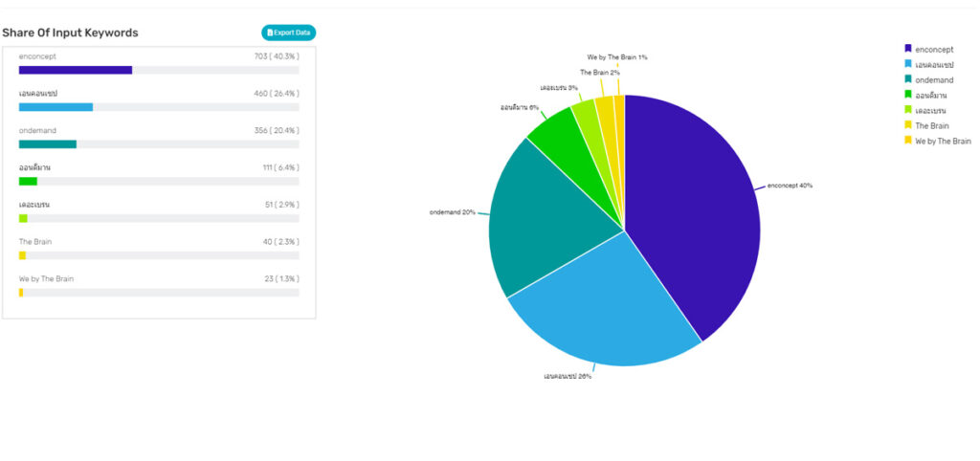Toggle enconcept series via legend text
This screenshot has width=980, height=461.
point(934,49)
